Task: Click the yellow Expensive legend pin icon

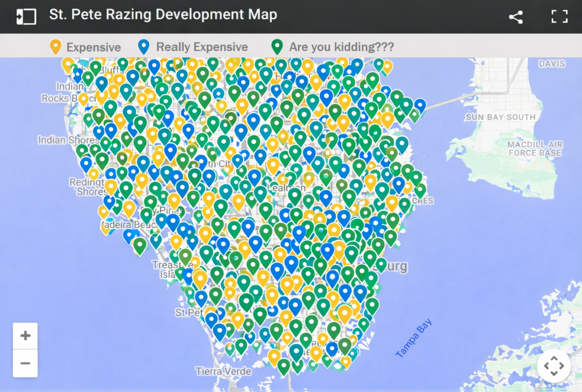Action: (x=56, y=47)
